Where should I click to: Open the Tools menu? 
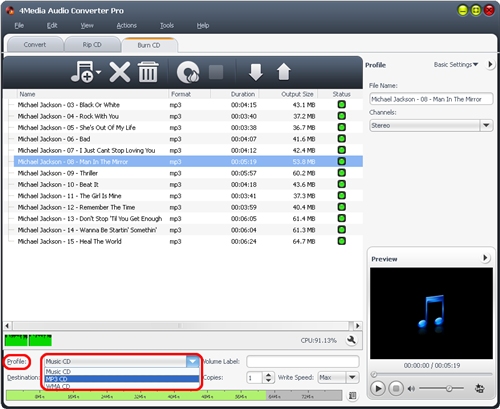(x=167, y=25)
